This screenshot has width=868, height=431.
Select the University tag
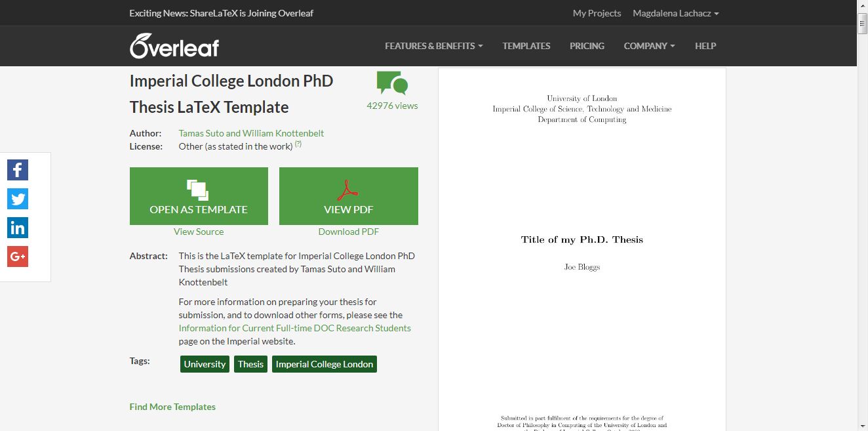point(205,364)
